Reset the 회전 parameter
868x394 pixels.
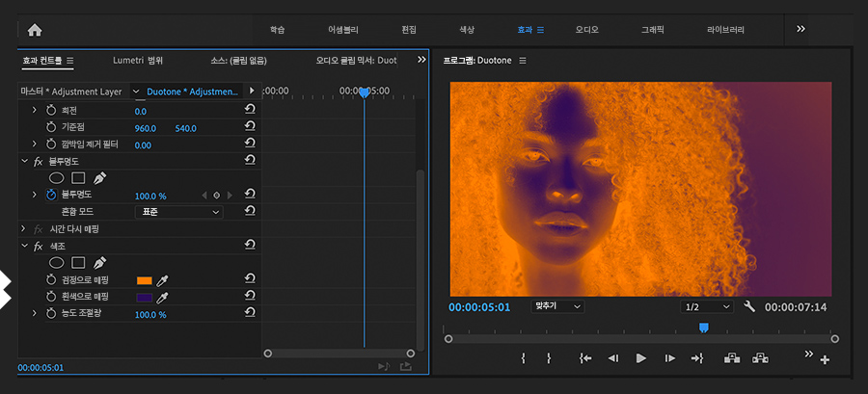click(x=250, y=110)
